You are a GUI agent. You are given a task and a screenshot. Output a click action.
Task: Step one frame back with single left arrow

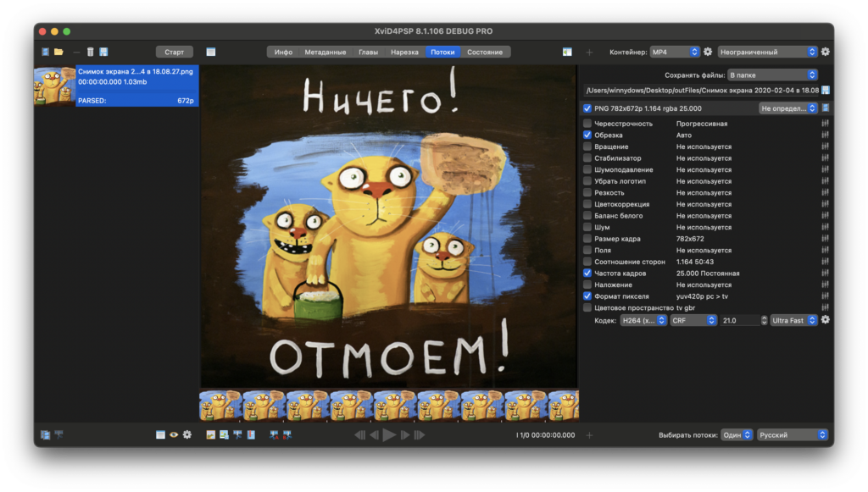375,435
